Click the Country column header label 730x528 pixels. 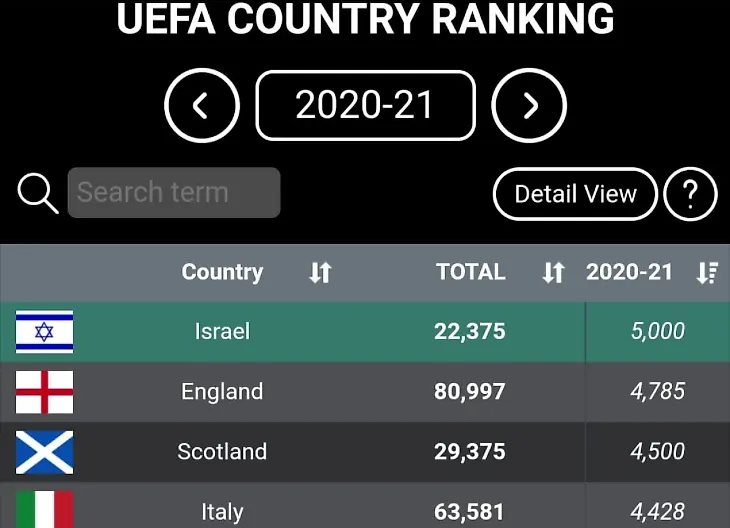pyautogui.click(x=222, y=272)
